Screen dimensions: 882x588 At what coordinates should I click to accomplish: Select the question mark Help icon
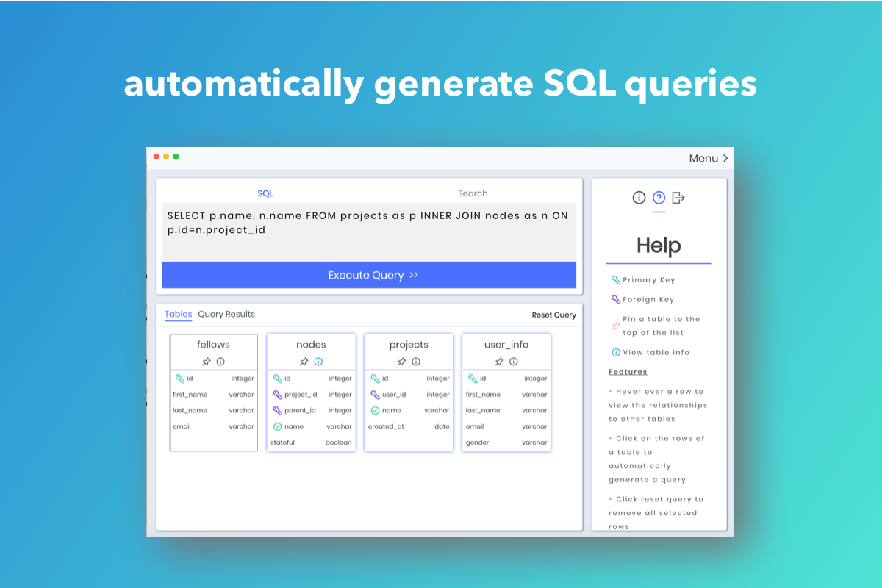(658, 198)
